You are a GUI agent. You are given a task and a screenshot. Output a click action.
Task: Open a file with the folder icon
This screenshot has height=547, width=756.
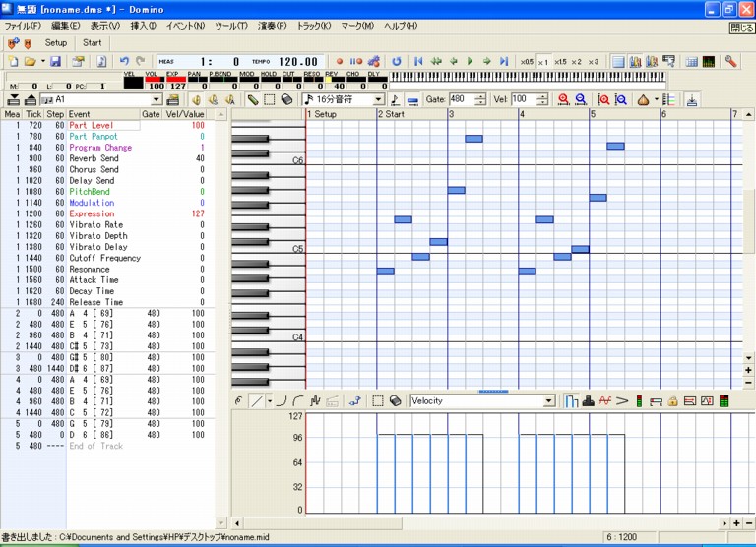(x=31, y=61)
